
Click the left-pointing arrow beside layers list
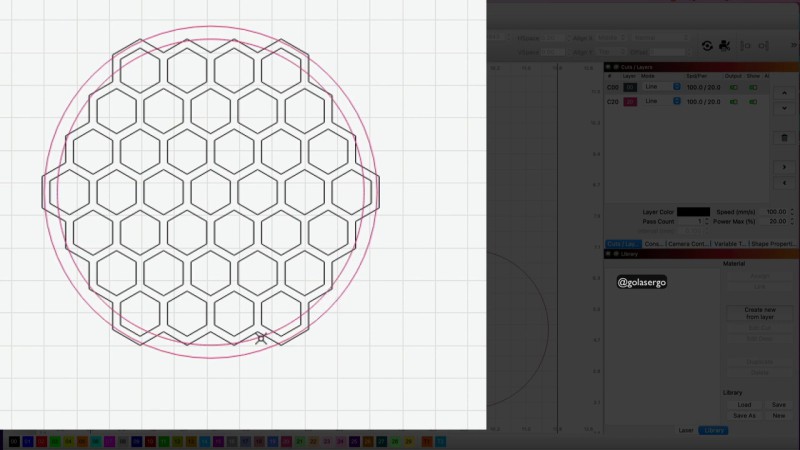pyautogui.click(x=784, y=184)
